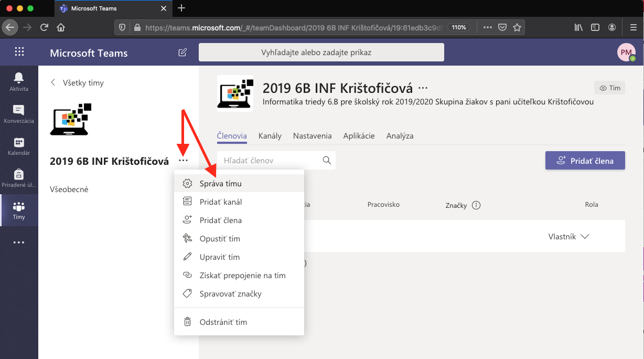Open the Všeobecné channel
The image size is (644, 359).
tap(69, 189)
